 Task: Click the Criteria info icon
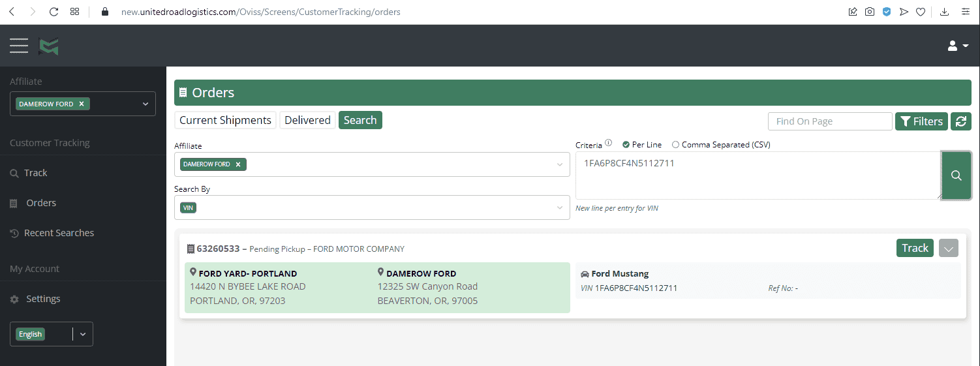pyautogui.click(x=608, y=143)
